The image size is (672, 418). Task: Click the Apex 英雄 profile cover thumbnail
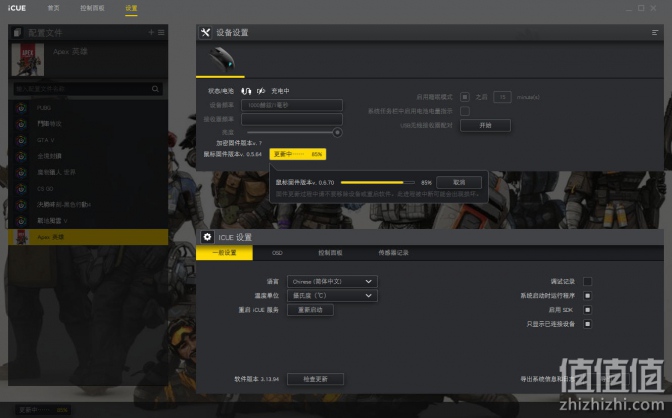coord(28,60)
